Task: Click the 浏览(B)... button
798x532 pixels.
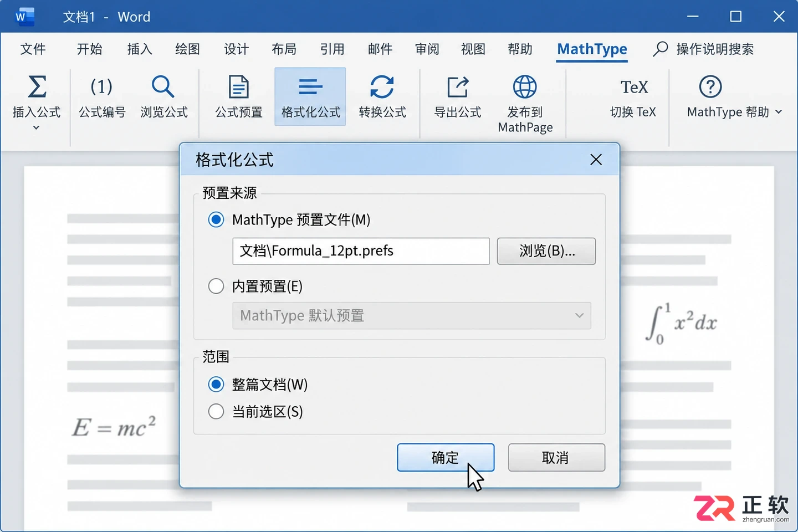Action: click(x=546, y=251)
